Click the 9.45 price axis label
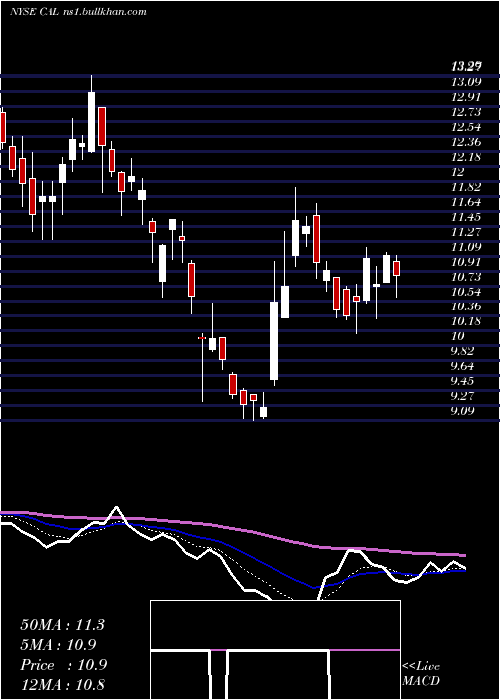This screenshot has width=500, height=700. tap(462, 381)
